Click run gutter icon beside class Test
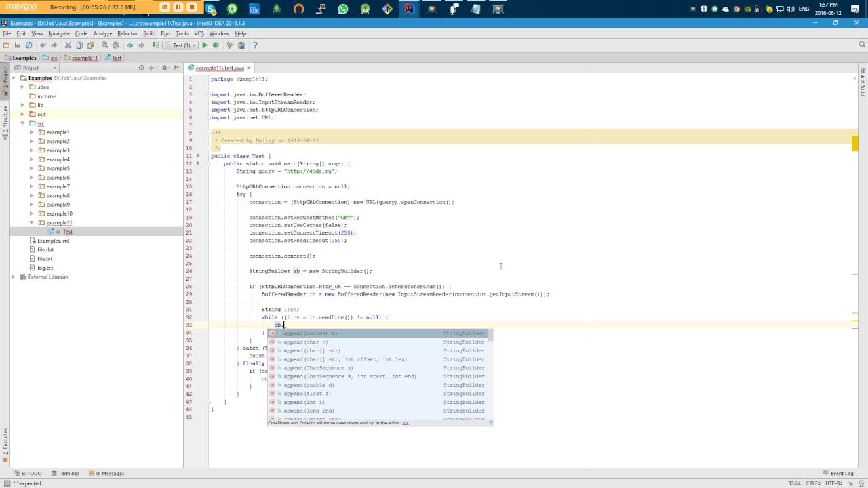Viewport: 868px width, 488px height. pyautogui.click(x=198, y=156)
